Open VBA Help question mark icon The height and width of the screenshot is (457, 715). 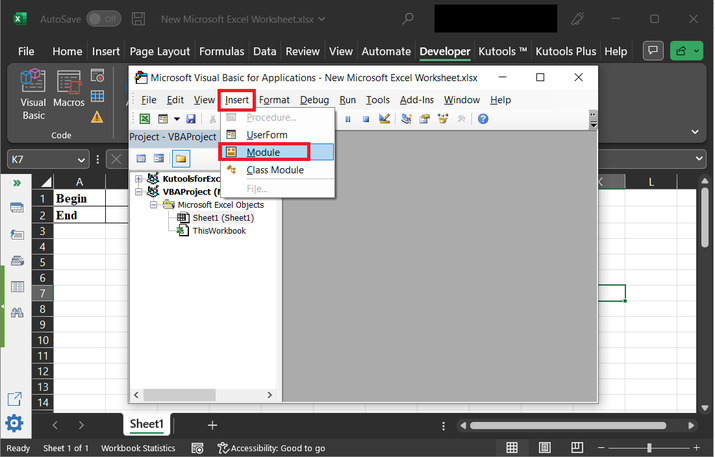click(483, 119)
